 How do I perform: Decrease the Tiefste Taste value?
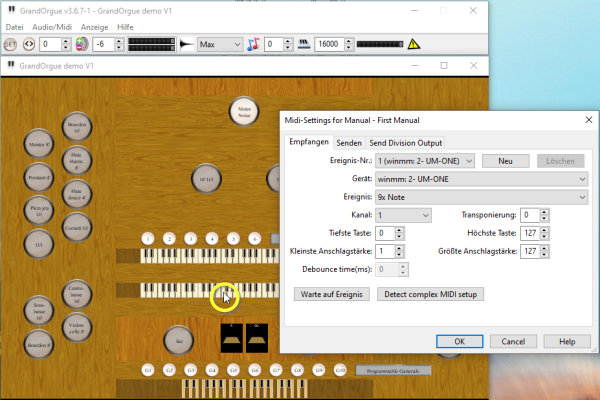[399, 237]
